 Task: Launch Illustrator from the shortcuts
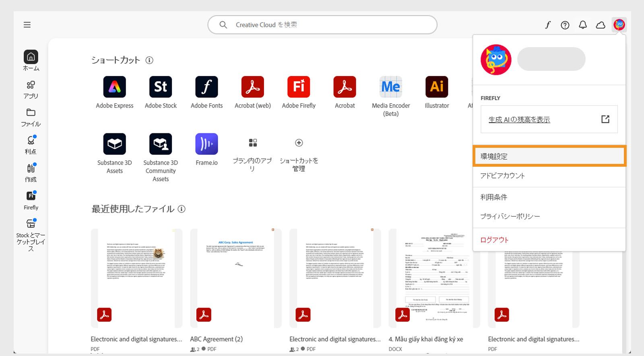(x=437, y=92)
